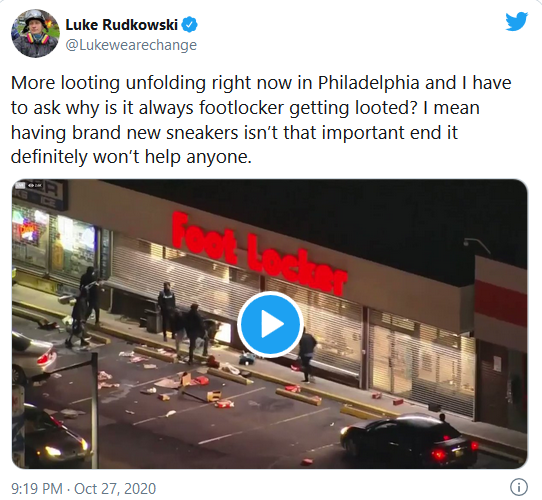Click the white live badge in video corner
542x500 pixels.
20,185
